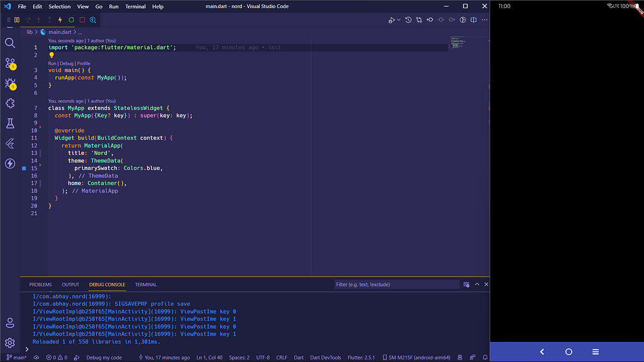Click the Debug code lens above main
Image resolution: width=644 pixels, height=362 pixels.
(67, 63)
